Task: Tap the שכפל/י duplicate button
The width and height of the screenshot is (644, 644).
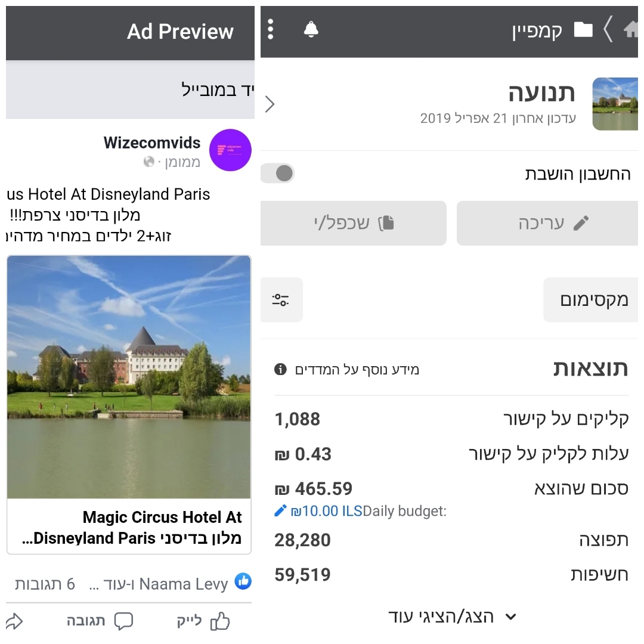Action: [x=353, y=223]
